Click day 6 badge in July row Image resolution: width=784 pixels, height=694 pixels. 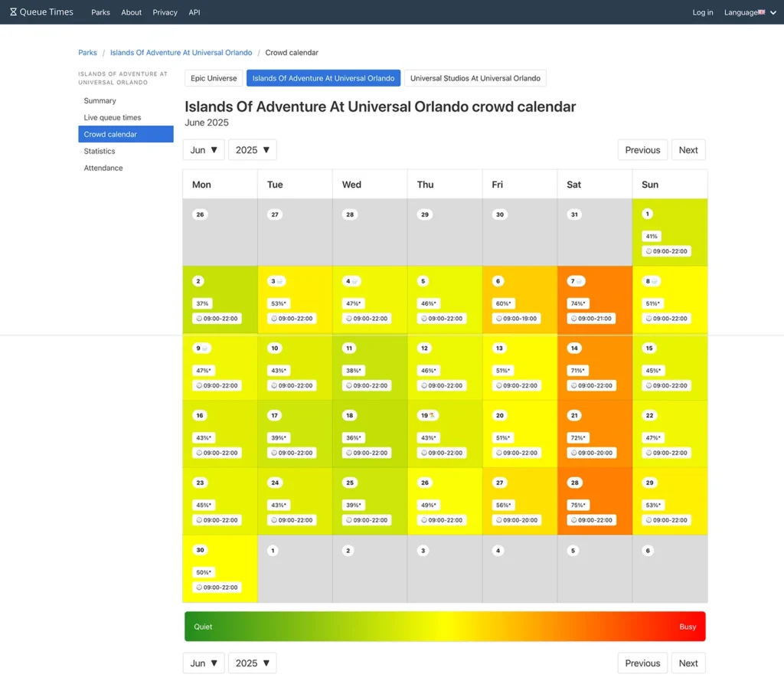pyautogui.click(x=648, y=551)
